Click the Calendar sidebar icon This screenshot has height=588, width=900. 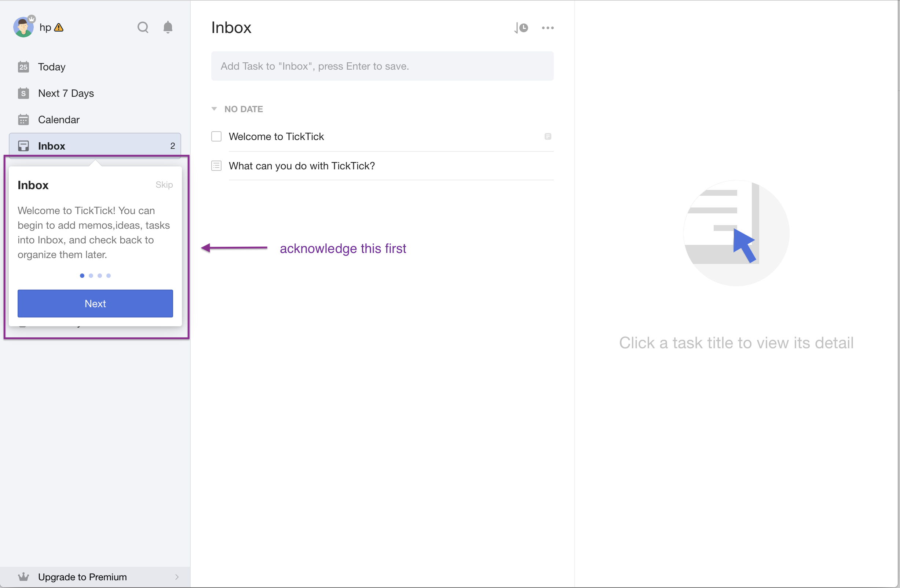point(23,120)
